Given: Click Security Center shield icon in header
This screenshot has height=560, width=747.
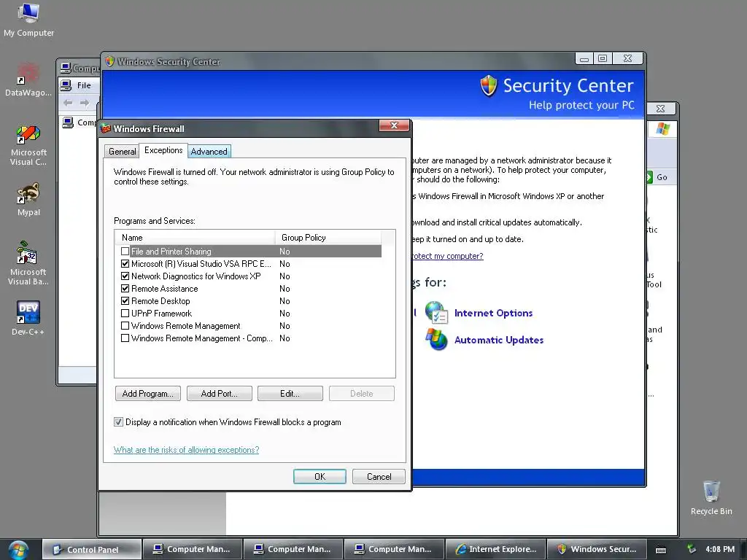Looking at the screenshot, I should pyautogui.click(x=488, y=86).
